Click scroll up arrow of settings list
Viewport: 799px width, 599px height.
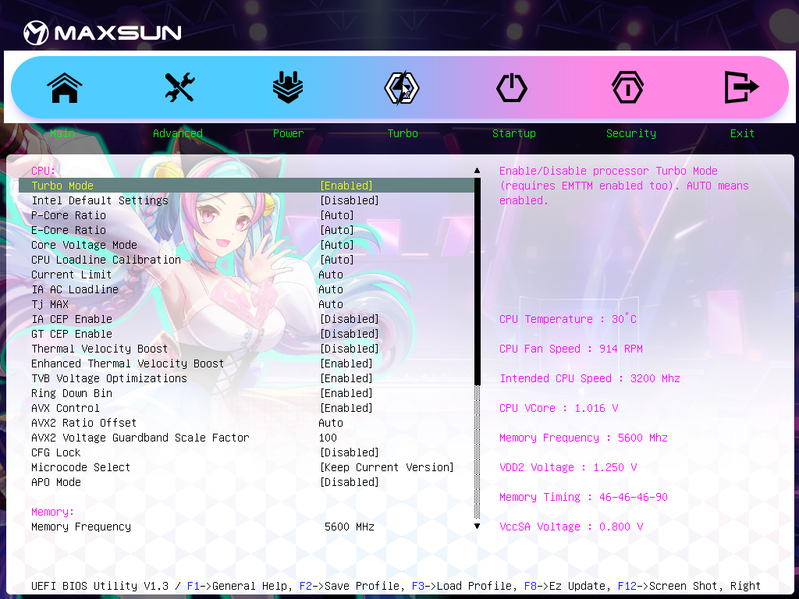point(477,171)
